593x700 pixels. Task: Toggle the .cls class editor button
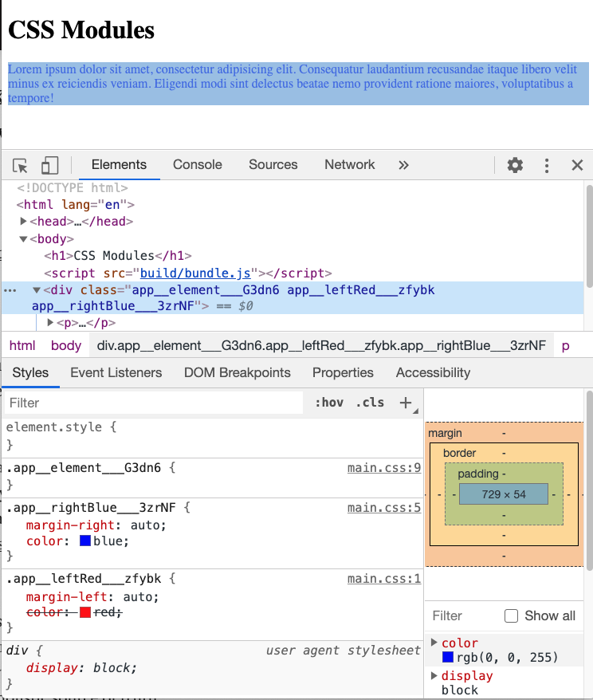[370, 403]
